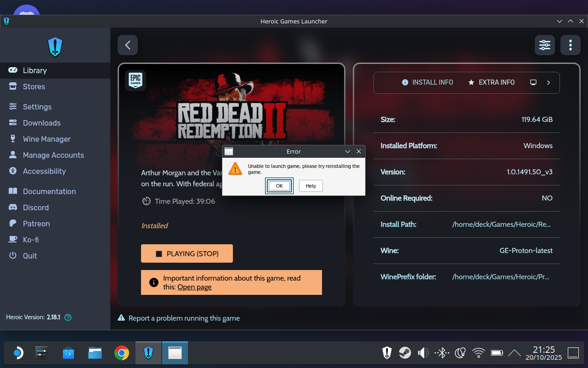
Task: Switch to the Error window taskbar entry
Action: click(175, 353)
